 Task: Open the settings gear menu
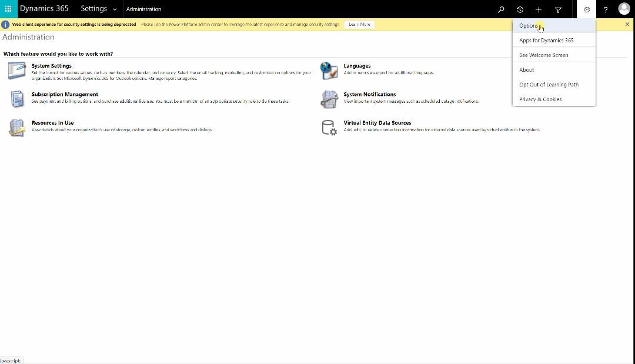[586, 9]
